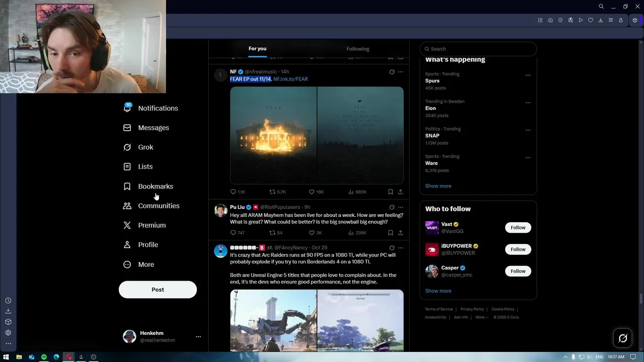The width and height of the screenshot is (644, 362).
Task: Reply to Pu Liu's ARAM Mayhem post
Action: pos(237,233)
